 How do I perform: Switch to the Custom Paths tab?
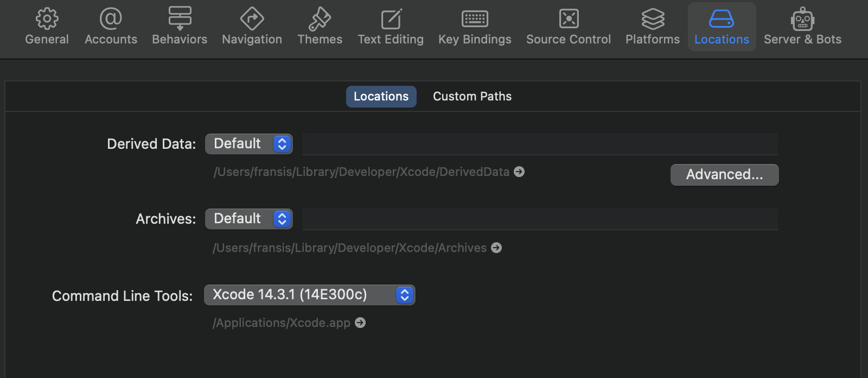472,97
